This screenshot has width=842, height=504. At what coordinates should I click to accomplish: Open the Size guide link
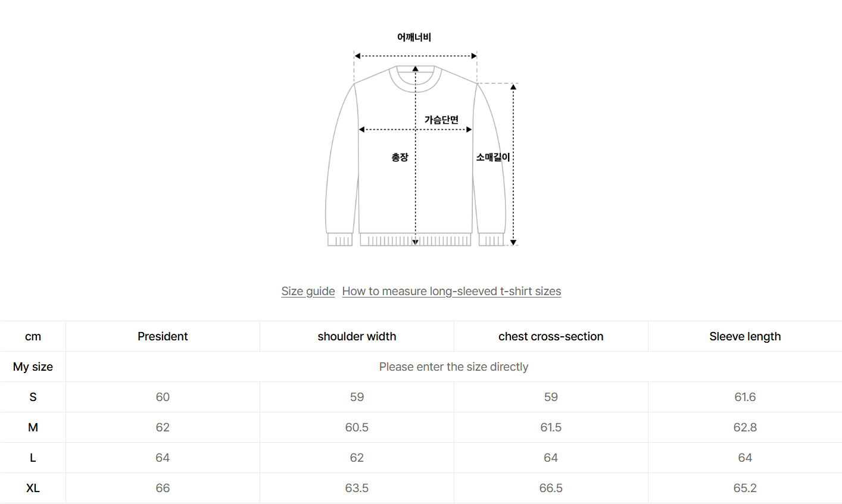click(x=308, y=291)
